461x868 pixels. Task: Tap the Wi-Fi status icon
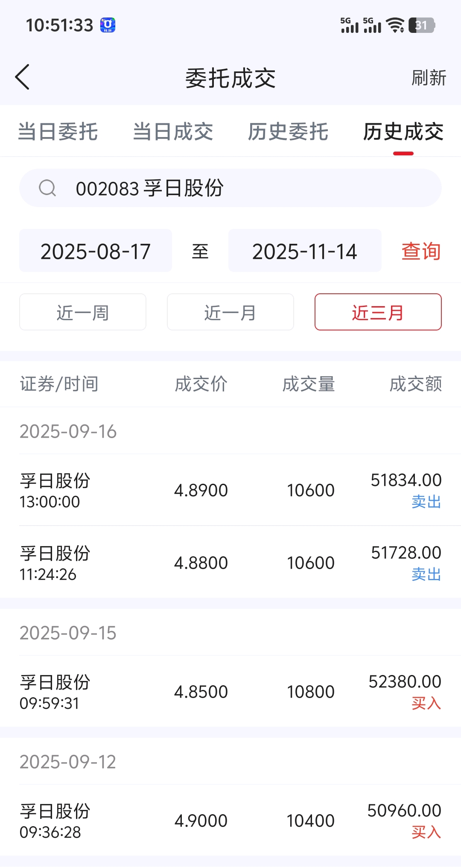pyautogui.click(x=395, y=25)
